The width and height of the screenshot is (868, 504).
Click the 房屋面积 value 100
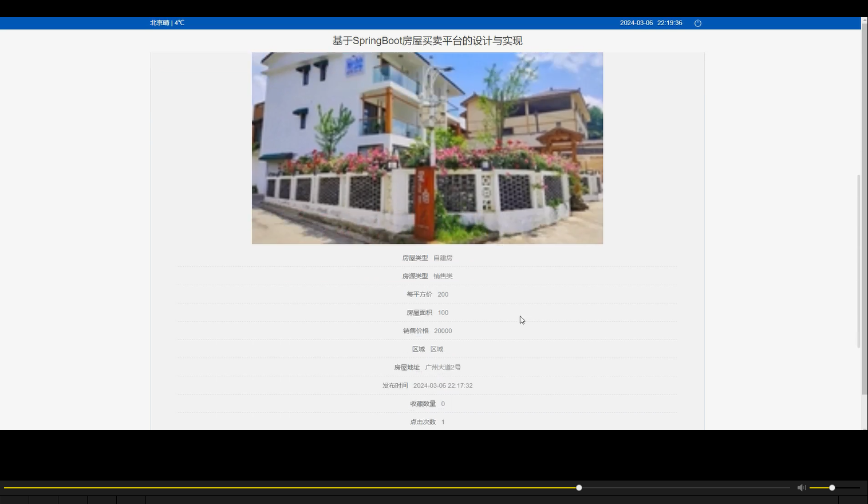click(443, 313)
